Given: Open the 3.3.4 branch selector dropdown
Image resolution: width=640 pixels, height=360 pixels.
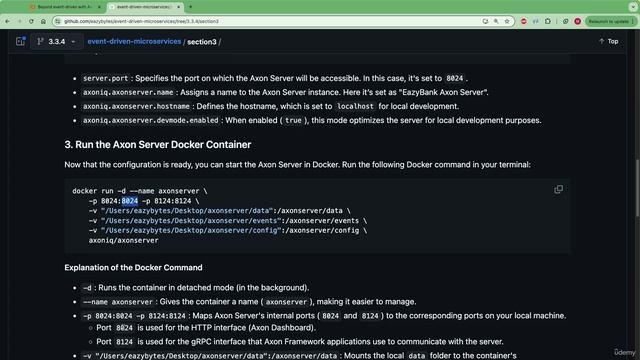Looking at the screenshot, I should [x=56, y=41].
